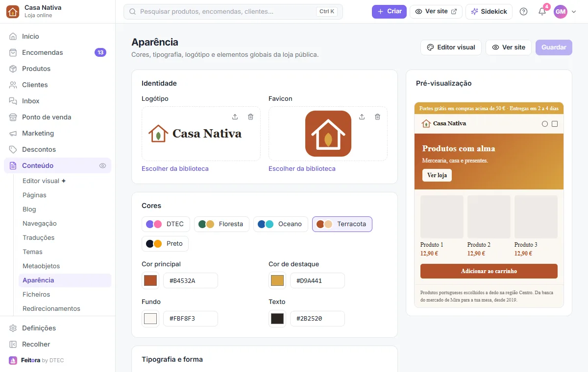Click the GM user avatar
588x372 pixels.
(561, 12)
